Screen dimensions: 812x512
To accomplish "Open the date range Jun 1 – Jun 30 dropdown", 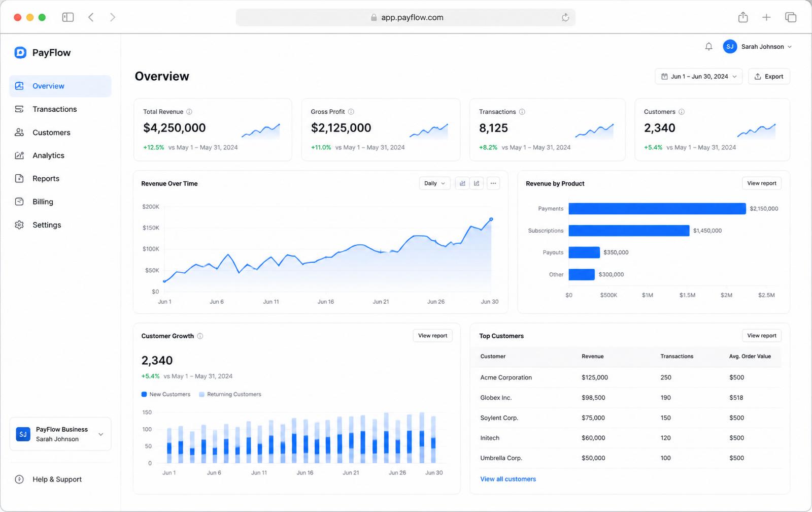I will click(699, 77).
